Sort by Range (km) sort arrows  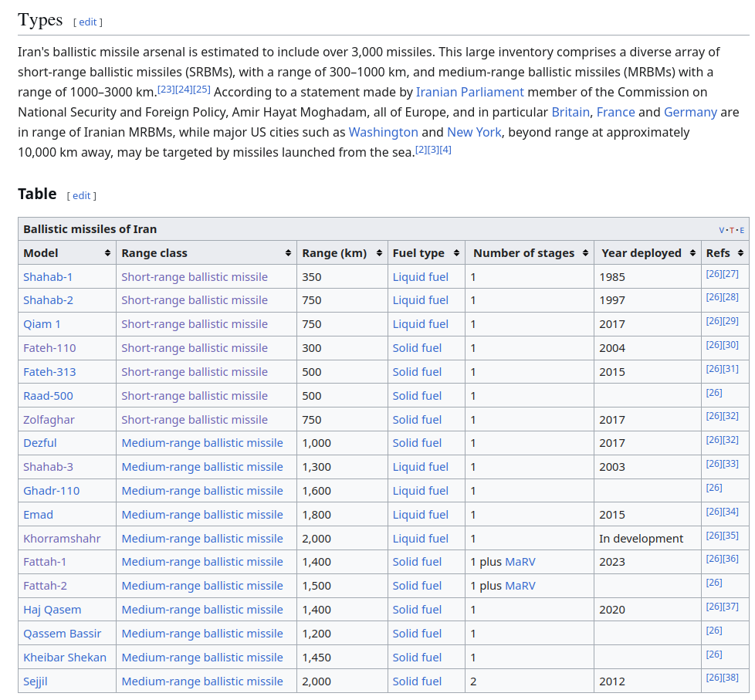(x=379, y=253)
